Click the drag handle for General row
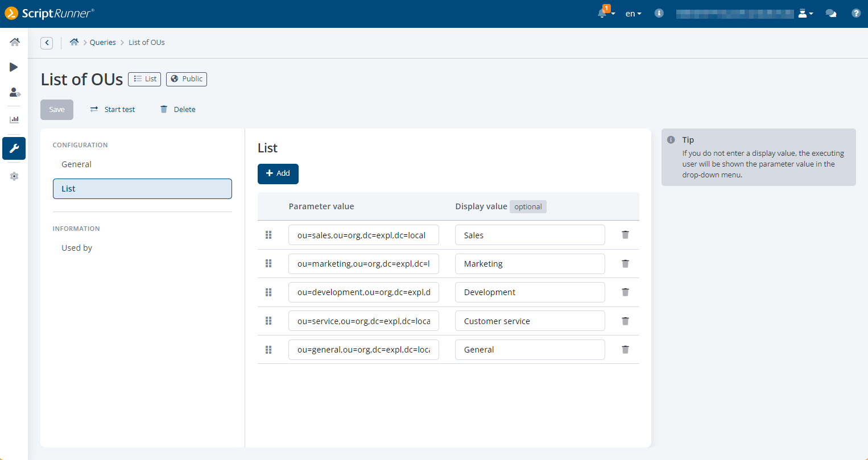Viewport: 868px width, 460px height. 268,350
